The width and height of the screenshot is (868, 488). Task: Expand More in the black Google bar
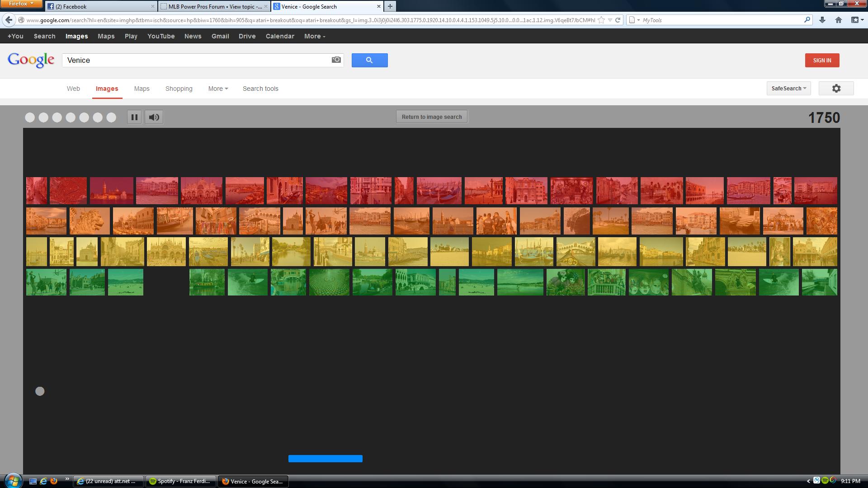(x=315, y=36)
